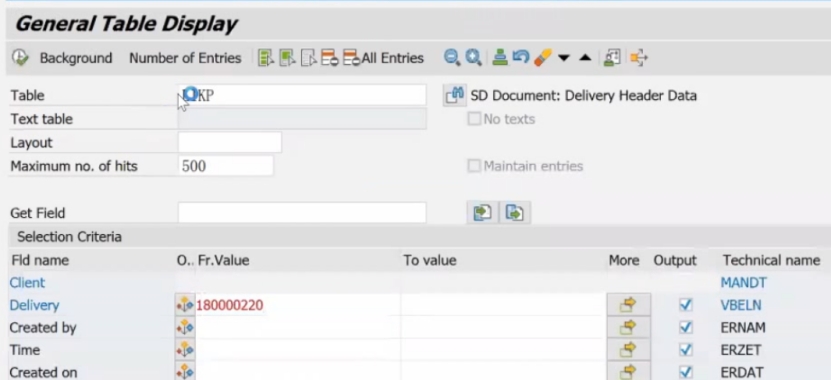Click second green arrow icon beside Get Field
831x380 pixels.
coord(515,213)
